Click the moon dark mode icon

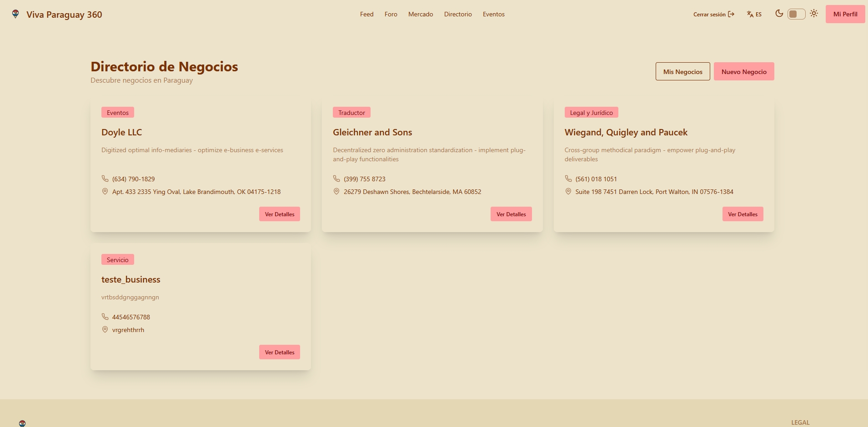pos(779,14)
